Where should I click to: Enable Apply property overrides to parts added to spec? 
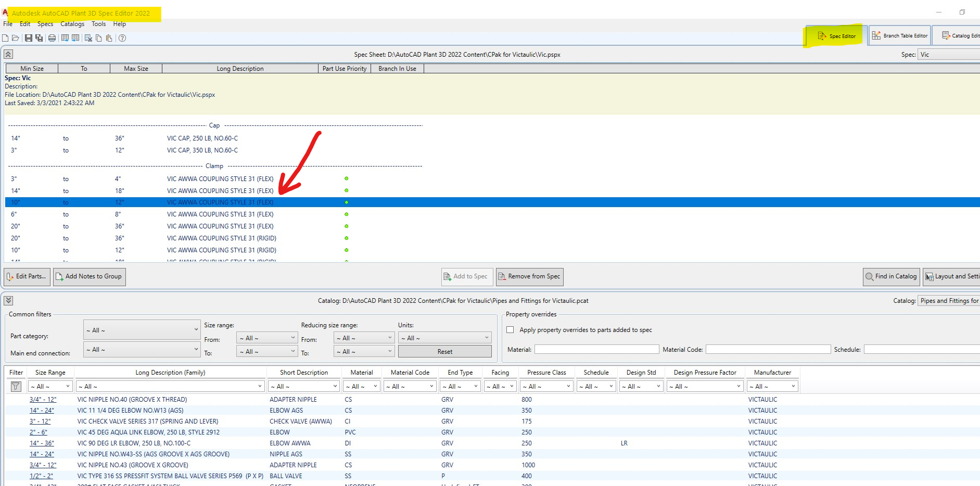click(x=511, y=329)
